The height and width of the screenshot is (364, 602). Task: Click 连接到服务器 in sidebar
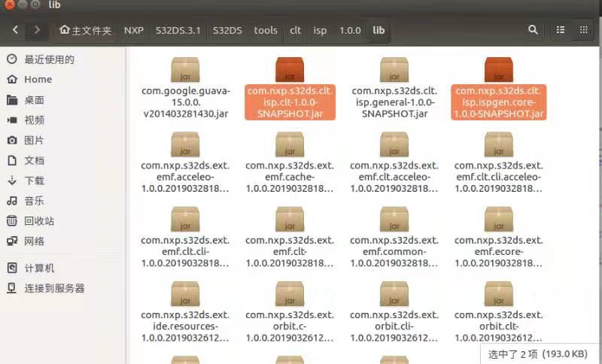(x=46, y=288)
